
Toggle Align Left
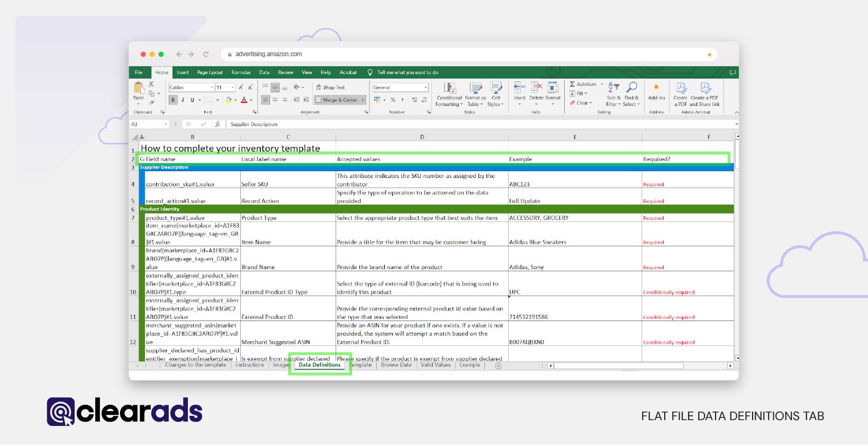point(266,100)
